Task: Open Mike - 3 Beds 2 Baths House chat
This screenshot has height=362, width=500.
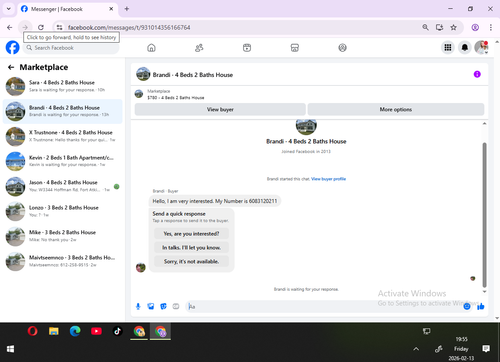Action: 63,236
